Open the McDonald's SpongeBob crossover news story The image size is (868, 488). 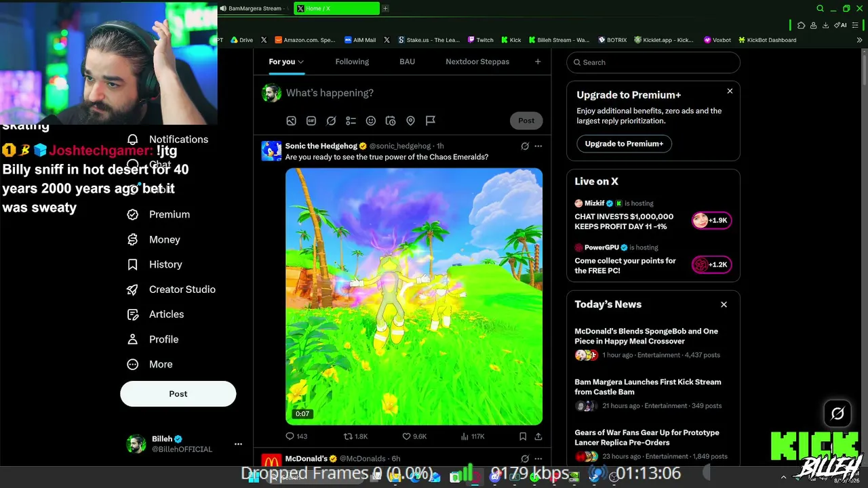[x=652, y=343]
